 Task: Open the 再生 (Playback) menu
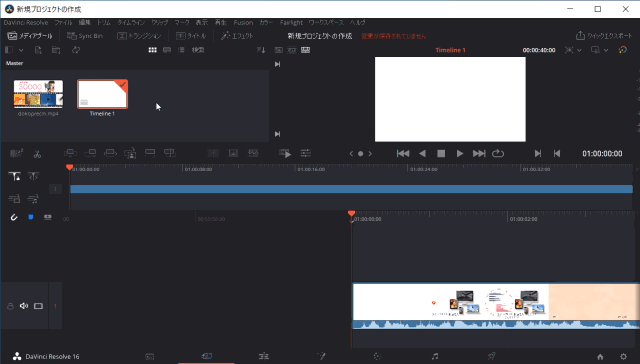pyautogui.click(x=220, y=22)
